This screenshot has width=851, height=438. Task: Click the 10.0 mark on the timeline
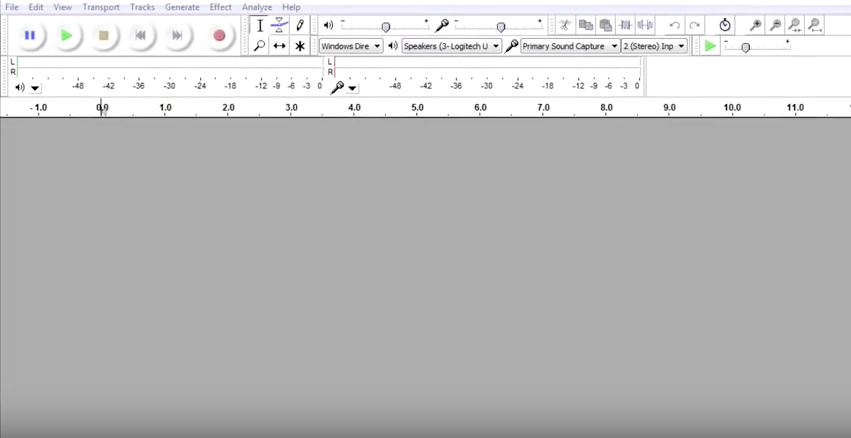[x=732, y=107]
